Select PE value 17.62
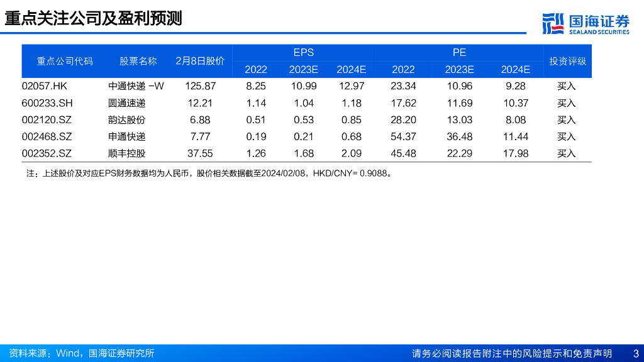The height and width of the screenshot is (362, 644). 403,103
